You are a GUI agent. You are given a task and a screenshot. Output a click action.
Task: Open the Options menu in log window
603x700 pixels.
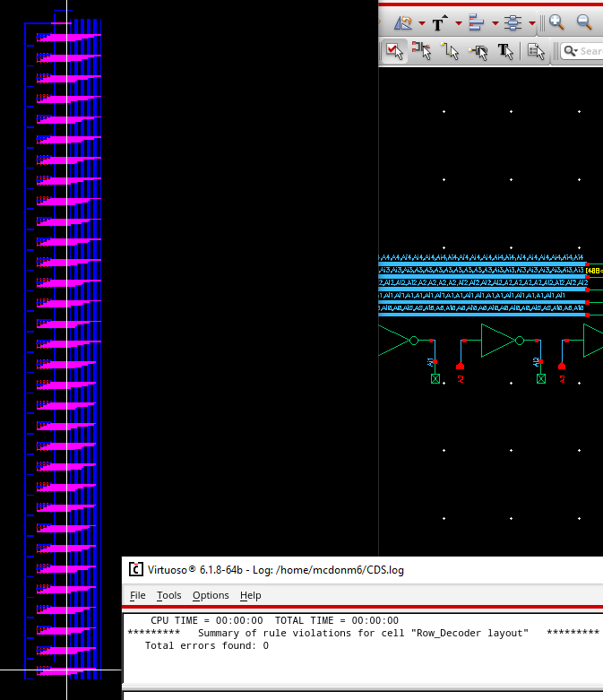pyautogui.click(x=211, y=595)
